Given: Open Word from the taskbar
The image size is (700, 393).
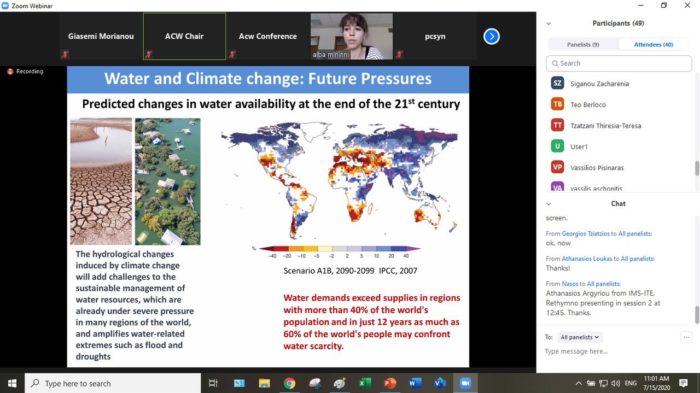Looking at the screenshot, I should pos(415,383).
